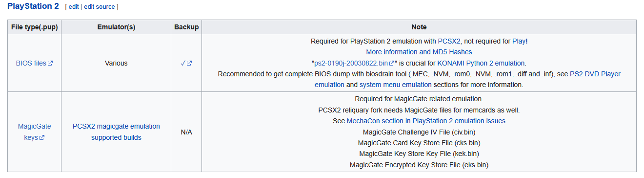This screenshot has height=178, width=644.
Task: Open the BIOS files link
Action: pyautogui.click(x=31, y=63)
